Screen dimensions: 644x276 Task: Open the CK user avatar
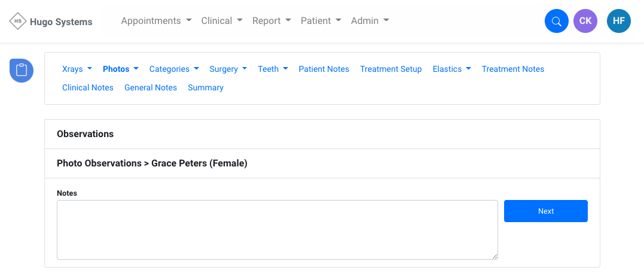pos(585,22)
